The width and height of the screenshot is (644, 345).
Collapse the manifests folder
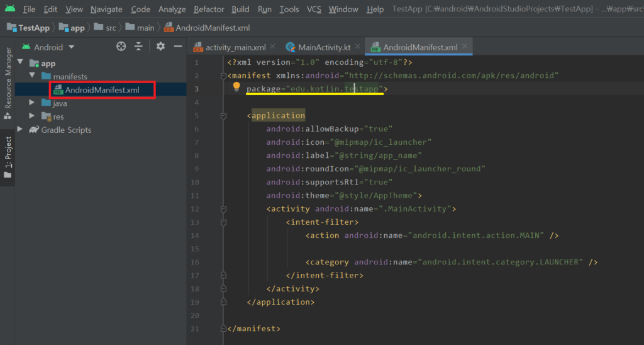tap(32, 76)
